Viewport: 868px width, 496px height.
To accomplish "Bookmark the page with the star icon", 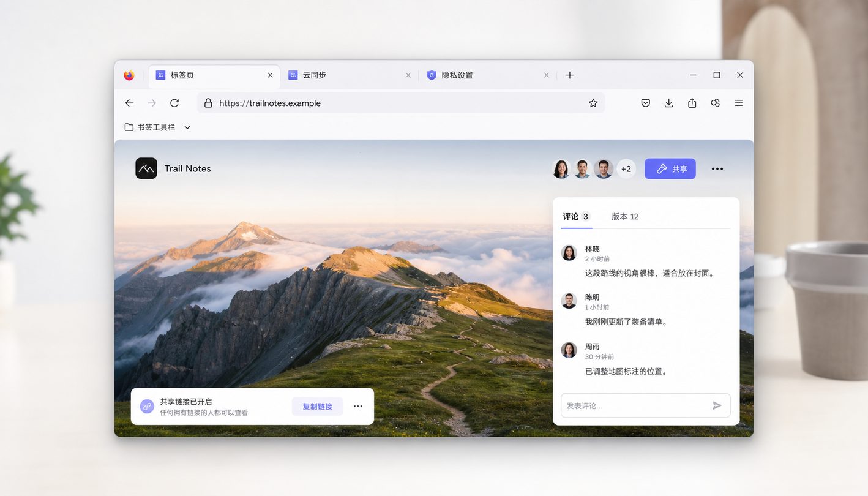I will click(x=593, y=103).
